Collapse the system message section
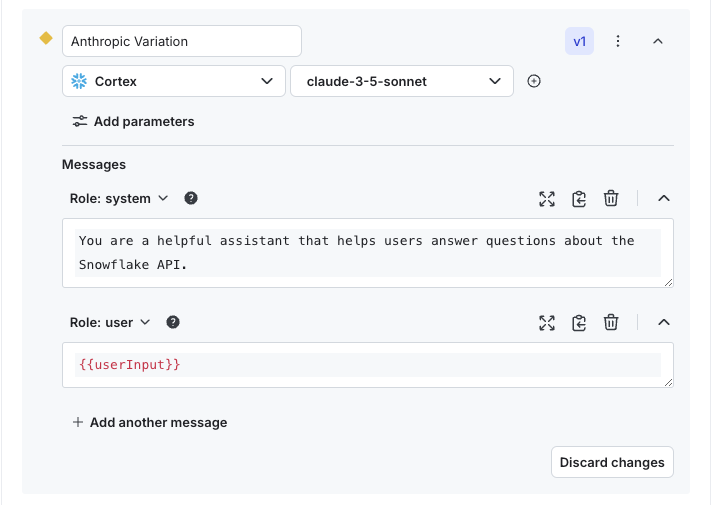 coord(663,198)
